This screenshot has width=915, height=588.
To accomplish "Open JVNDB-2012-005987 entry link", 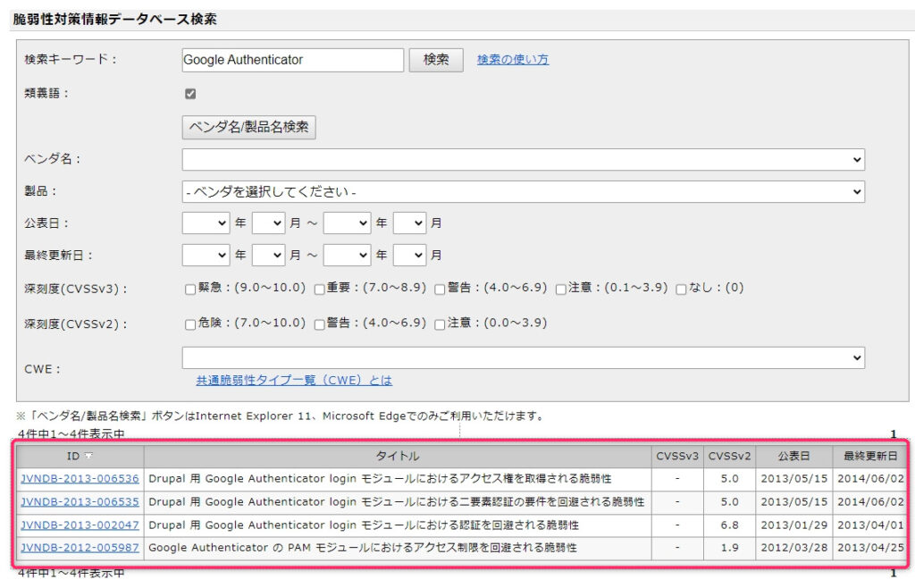I will coord(80,548).
